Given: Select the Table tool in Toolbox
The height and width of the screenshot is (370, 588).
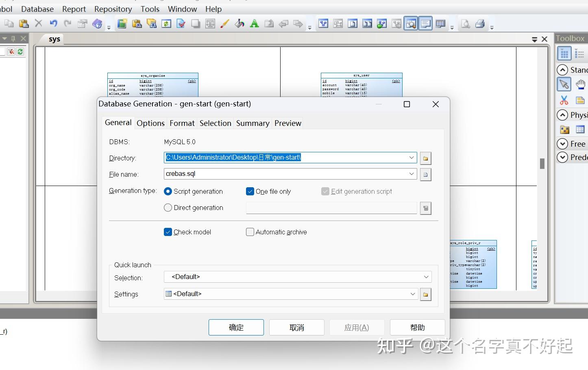Looking at the screenshot, I should [x=580, y=130].
